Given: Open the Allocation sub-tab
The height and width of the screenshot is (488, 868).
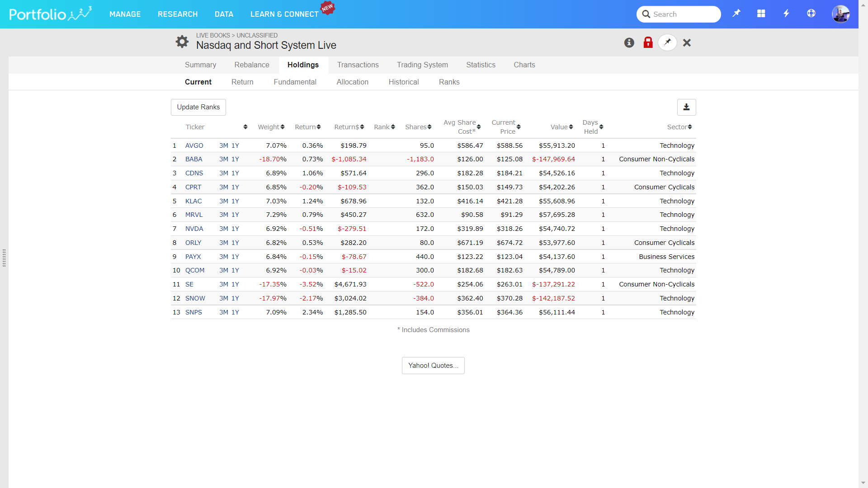Looking at the screenshot, I should point(352,82).
